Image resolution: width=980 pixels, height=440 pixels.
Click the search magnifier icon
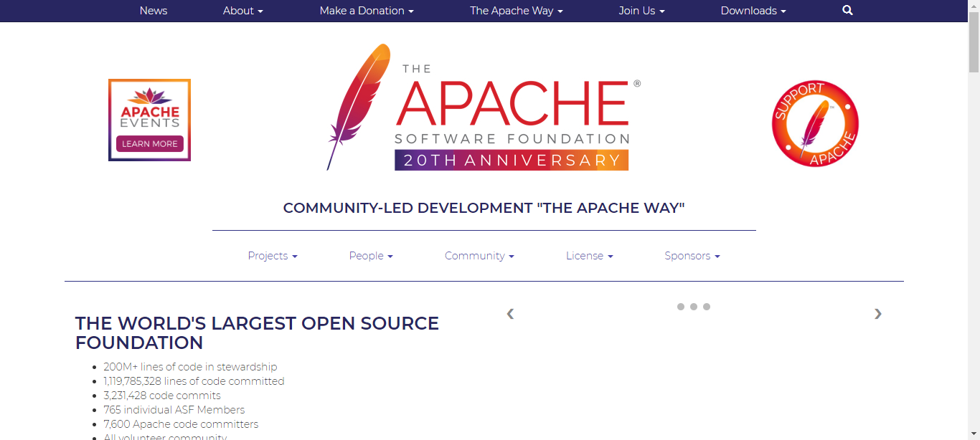click(x=847, y=11)
